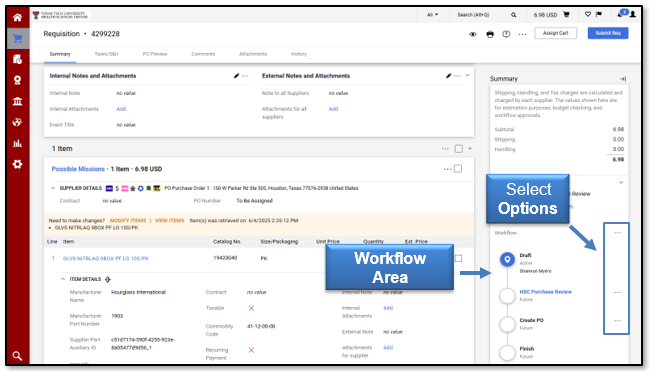Viewport: 651px width, 371px height.
Task: Switch to the PO Preview tab
Action: 155,54
